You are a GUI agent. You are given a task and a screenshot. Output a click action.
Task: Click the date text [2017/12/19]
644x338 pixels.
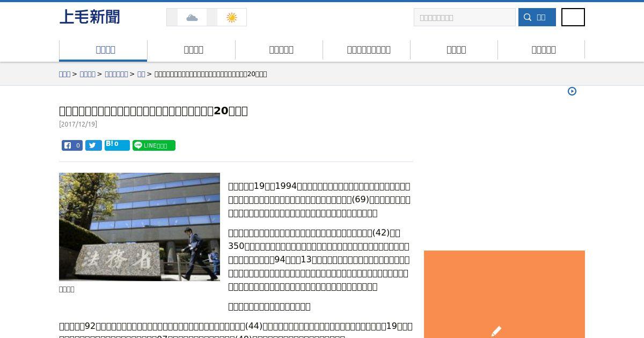pos(78,124)
